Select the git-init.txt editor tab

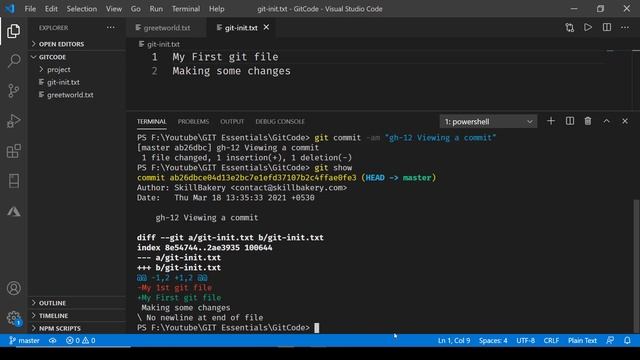(241, 28)
